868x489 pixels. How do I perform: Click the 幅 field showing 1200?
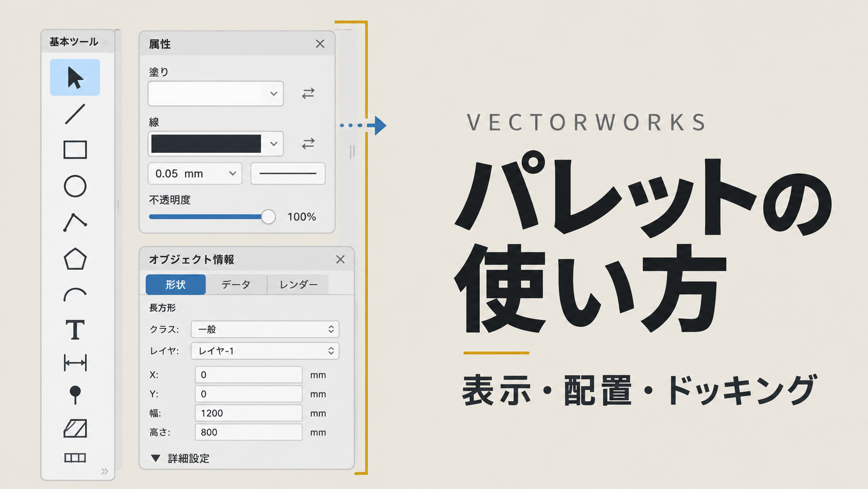point(248,413)
